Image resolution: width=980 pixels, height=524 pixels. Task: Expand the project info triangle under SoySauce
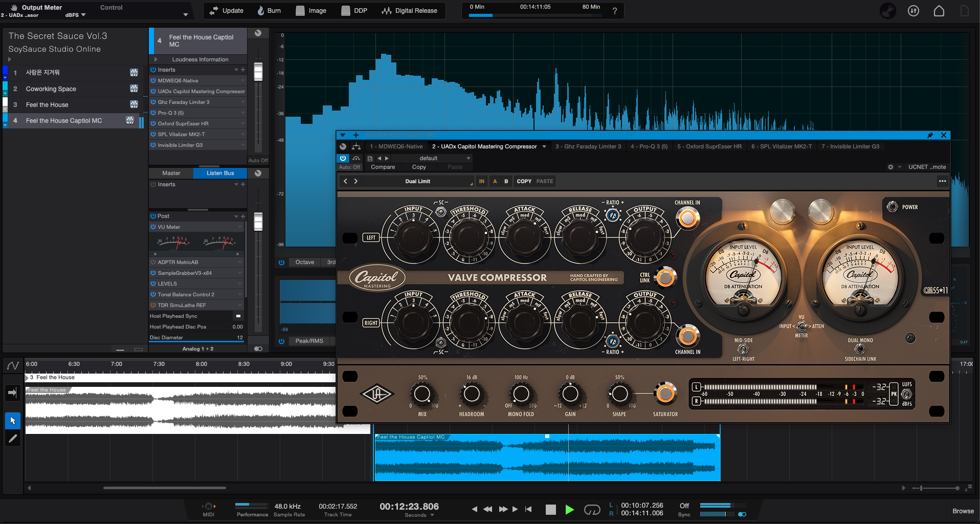9,59
